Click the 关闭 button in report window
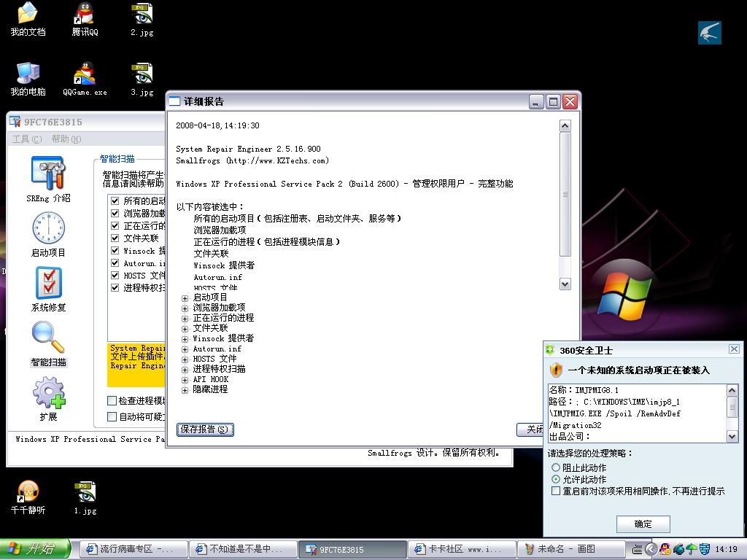747x560 pixels. [530, 429]
